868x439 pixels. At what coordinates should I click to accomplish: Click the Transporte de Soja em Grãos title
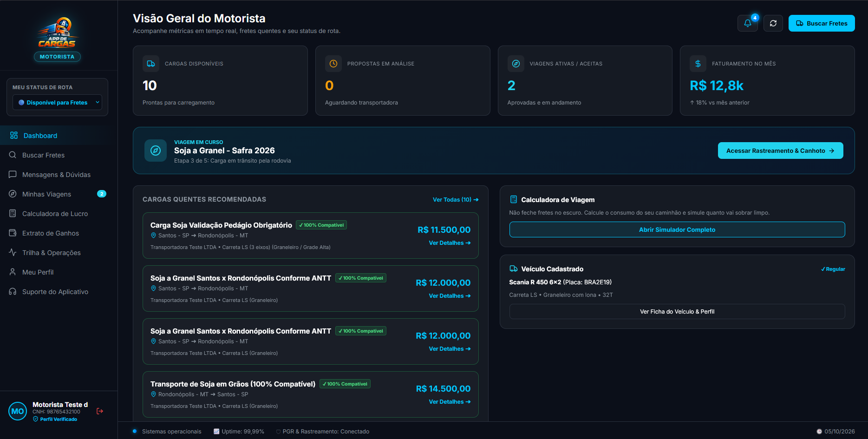[233, 384]
